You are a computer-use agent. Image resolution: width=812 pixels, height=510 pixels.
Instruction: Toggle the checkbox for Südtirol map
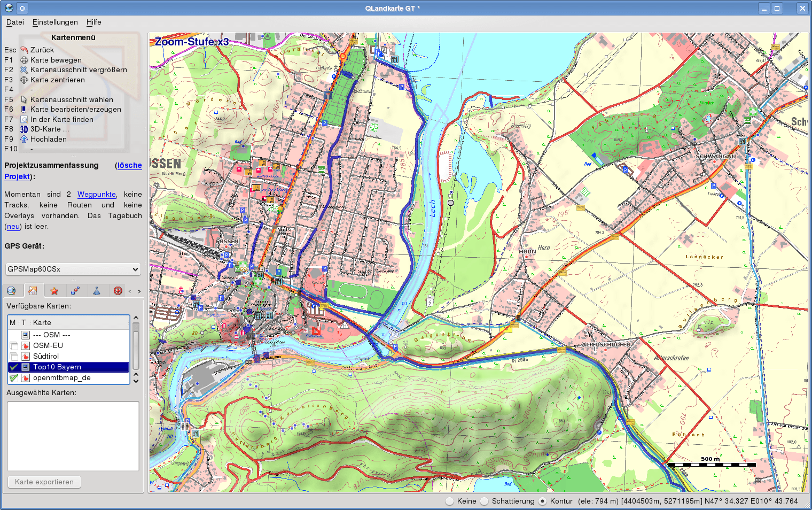(x=14, y=357)
